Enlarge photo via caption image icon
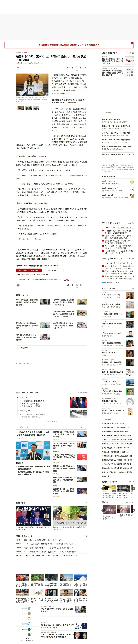This screenshot has width=138, height=644. tap(22, 101)
